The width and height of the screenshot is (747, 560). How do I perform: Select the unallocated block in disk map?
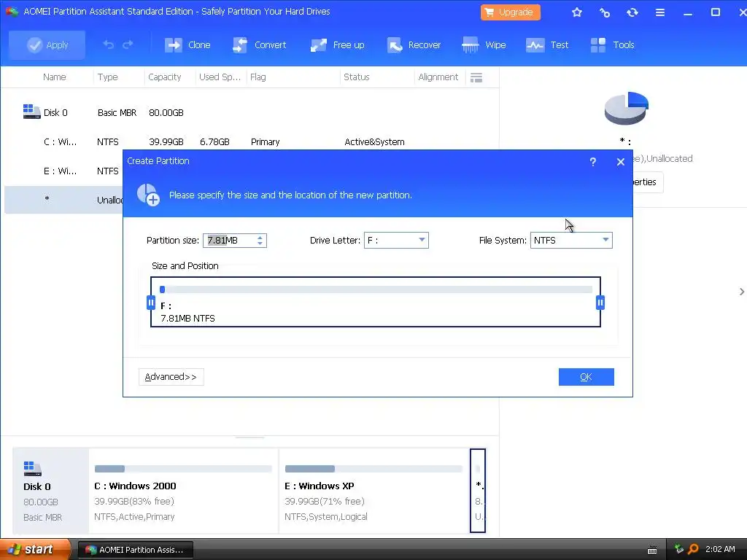click(478, 491)
